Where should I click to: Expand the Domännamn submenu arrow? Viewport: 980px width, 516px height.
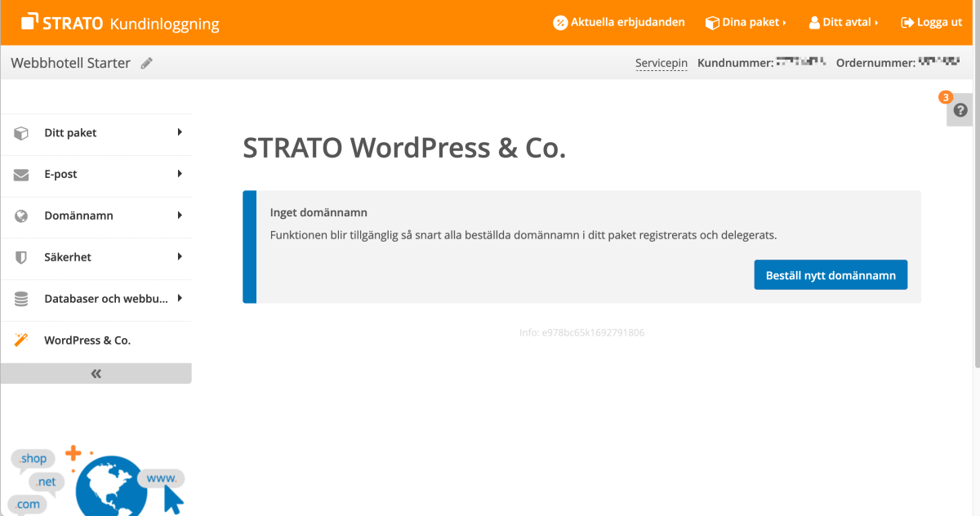tap(180, 215)
